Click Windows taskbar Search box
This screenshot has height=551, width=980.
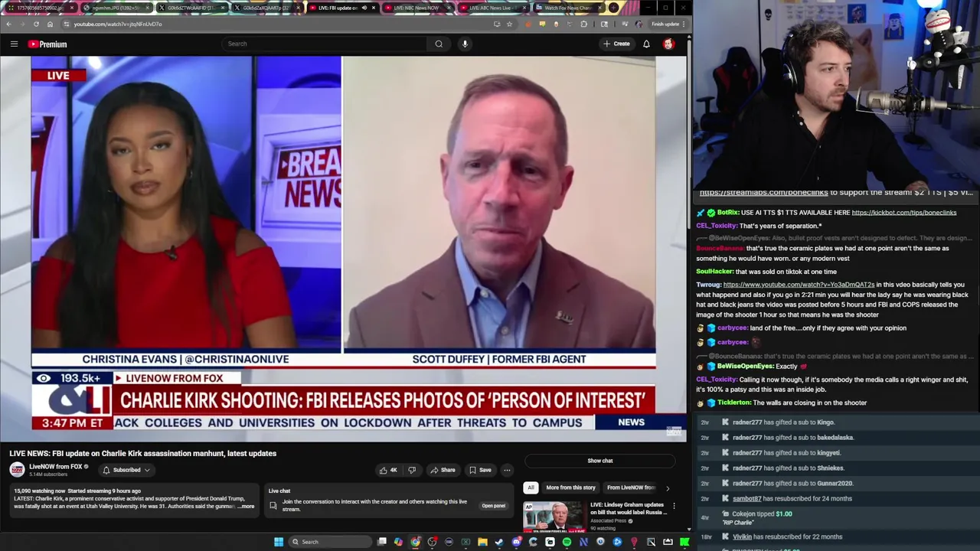coord(329,542)
